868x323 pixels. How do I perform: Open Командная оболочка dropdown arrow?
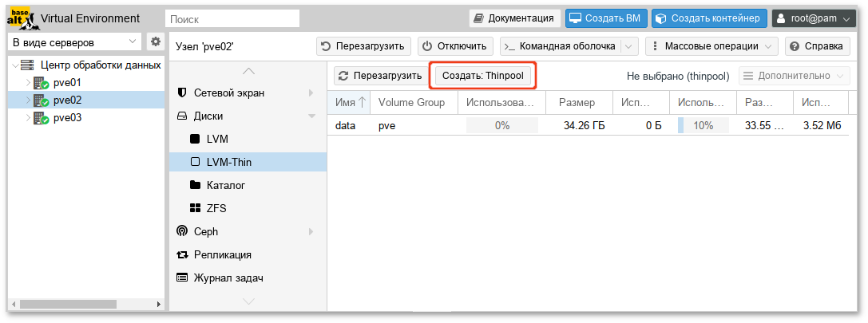[x=628, y=46]
